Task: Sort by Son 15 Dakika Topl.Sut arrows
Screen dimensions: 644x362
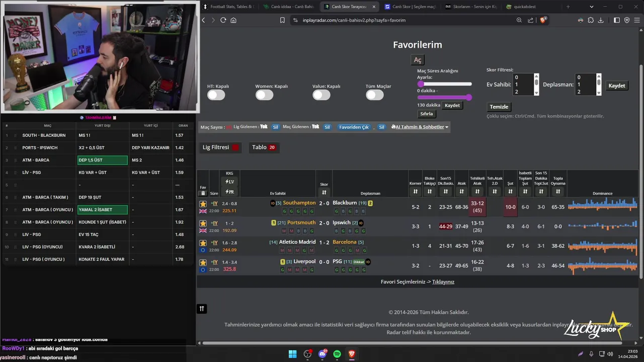Action: (x=541, y=192)
